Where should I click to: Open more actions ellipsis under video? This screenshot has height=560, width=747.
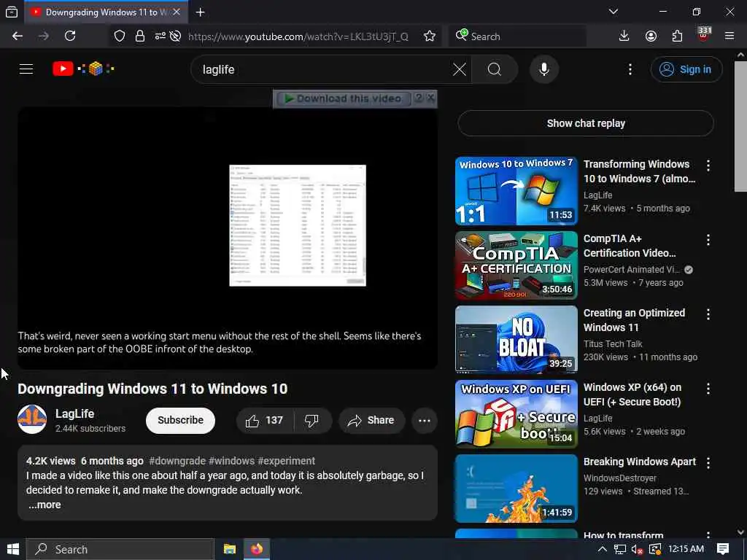coord(425,421)
